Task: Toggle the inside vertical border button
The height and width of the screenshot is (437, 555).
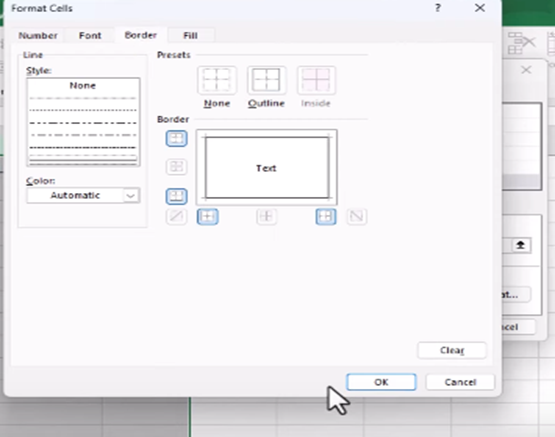Action: [266, 216]
